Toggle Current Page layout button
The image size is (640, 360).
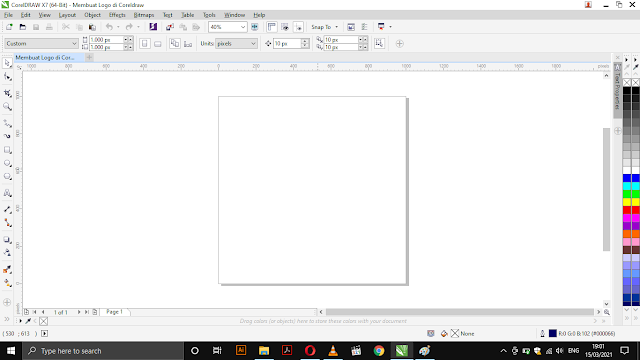(x=188, y=44)
